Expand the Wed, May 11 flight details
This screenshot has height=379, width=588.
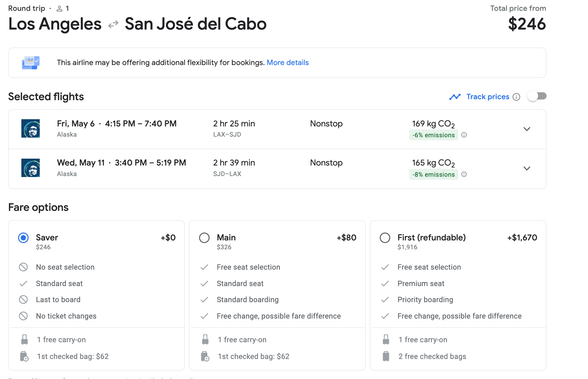click(527, 168)
